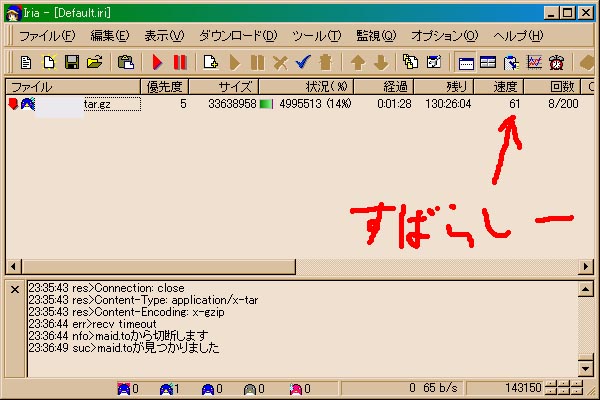Sort by the 経過 column header
This screenshot has width=600, height=400.
(384, 87)
